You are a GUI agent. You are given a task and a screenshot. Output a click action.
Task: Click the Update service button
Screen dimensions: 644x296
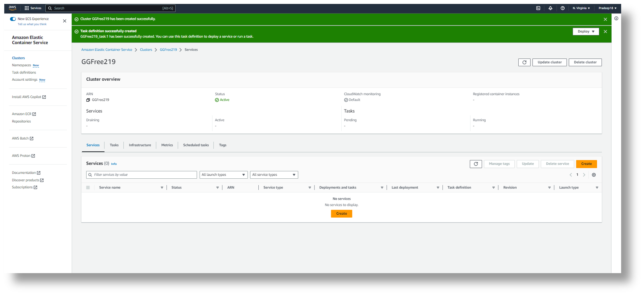point(528,164)
